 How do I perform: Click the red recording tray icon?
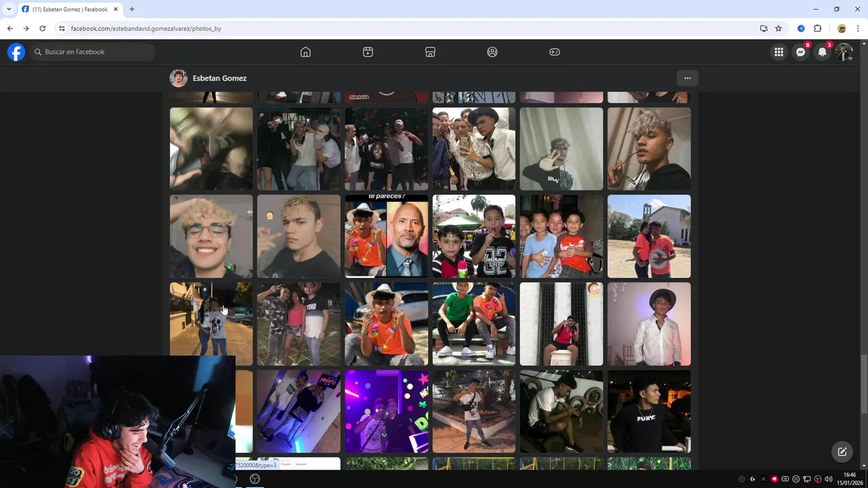click(x=774, y=479)
